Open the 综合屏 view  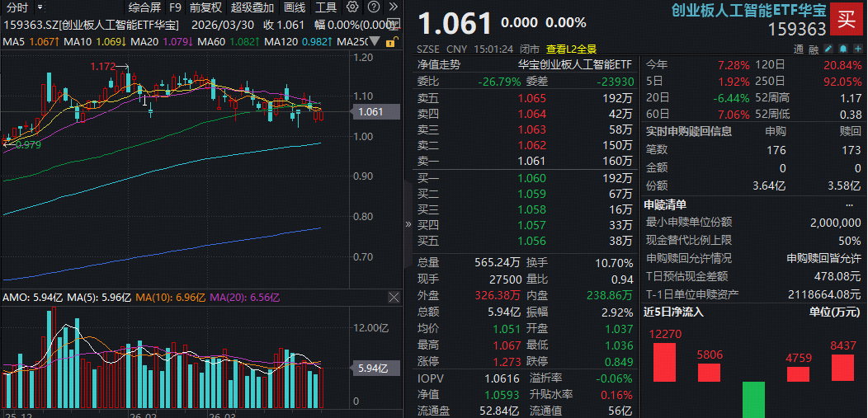[144, 7]
